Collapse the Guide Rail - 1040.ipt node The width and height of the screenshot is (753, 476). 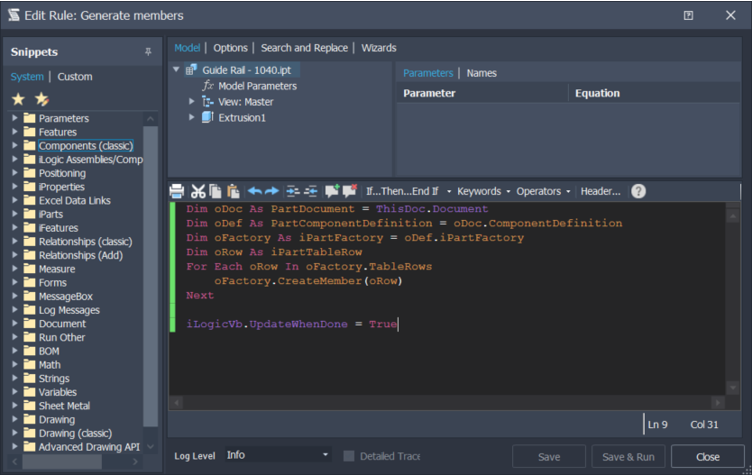point(176,70)
